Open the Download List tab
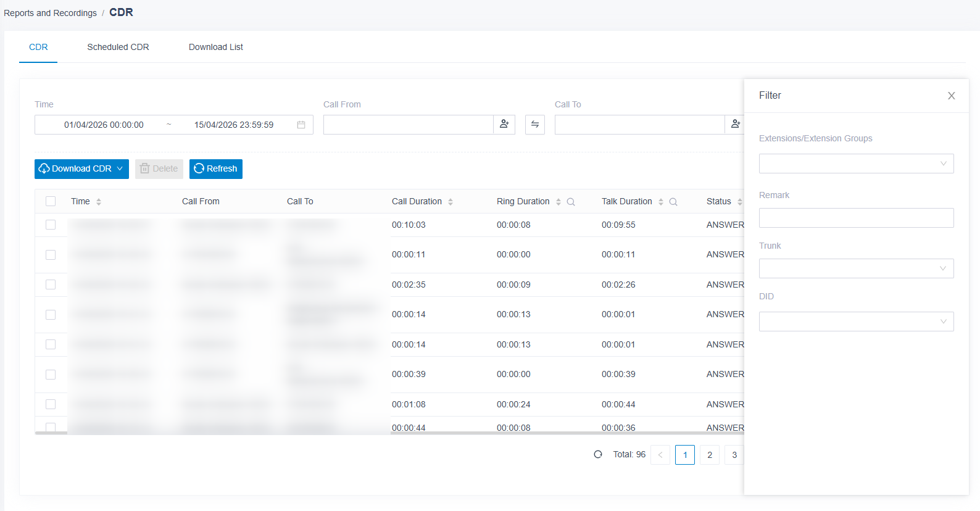Viewport: 980px width, 511px height. [x=216, y=47]
